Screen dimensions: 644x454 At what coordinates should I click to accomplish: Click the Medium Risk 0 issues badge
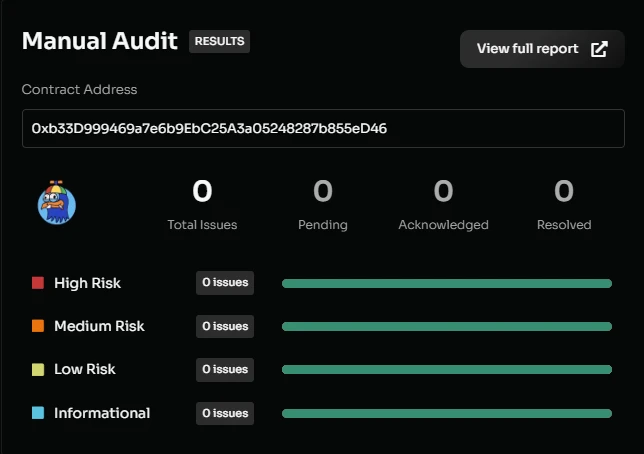pos(225,326)
